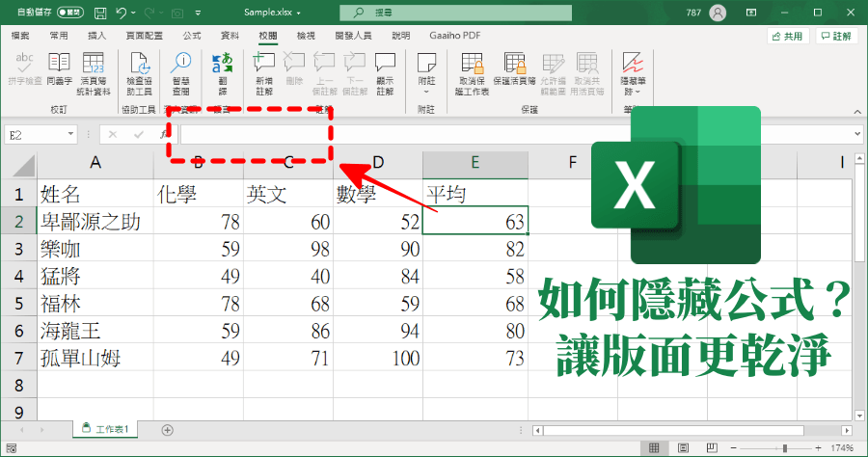Click the ribbon display options icon
The width and height of the screenshot is (868, 457).
click(x=751, y=13)
